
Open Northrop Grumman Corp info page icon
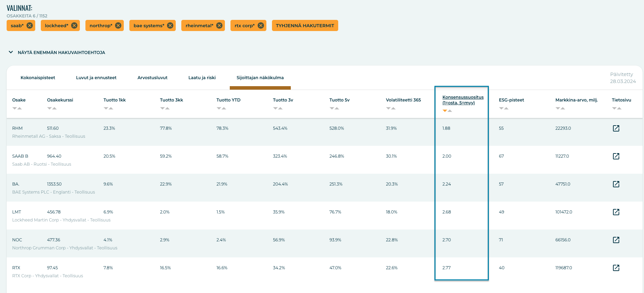coord(616,240)
